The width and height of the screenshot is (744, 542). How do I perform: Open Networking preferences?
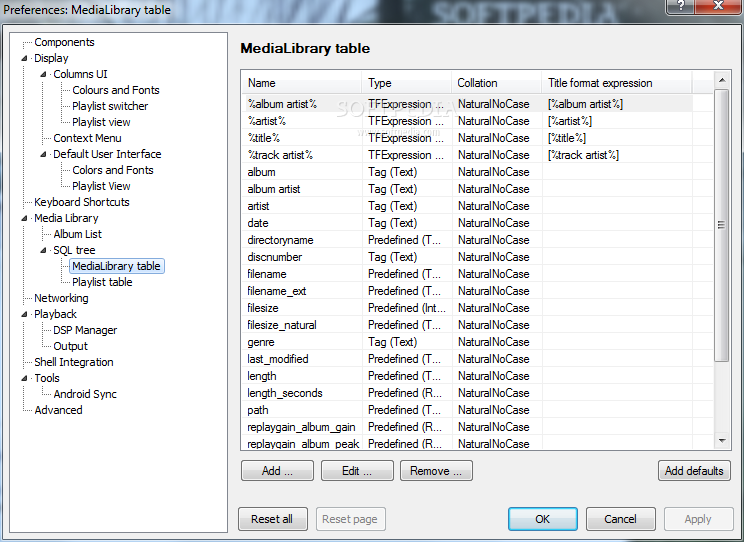[61, 298]
